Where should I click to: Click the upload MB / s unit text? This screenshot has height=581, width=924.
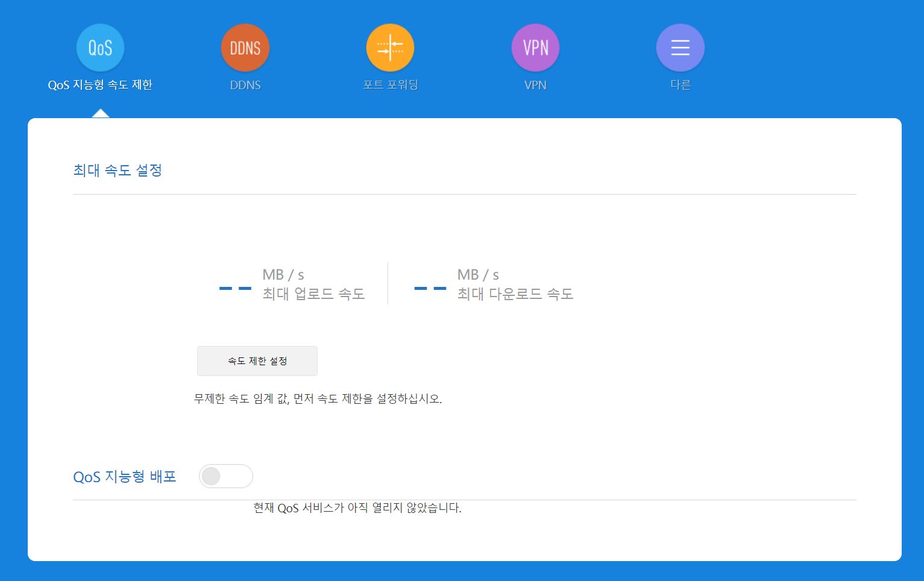tap(283, 275)
